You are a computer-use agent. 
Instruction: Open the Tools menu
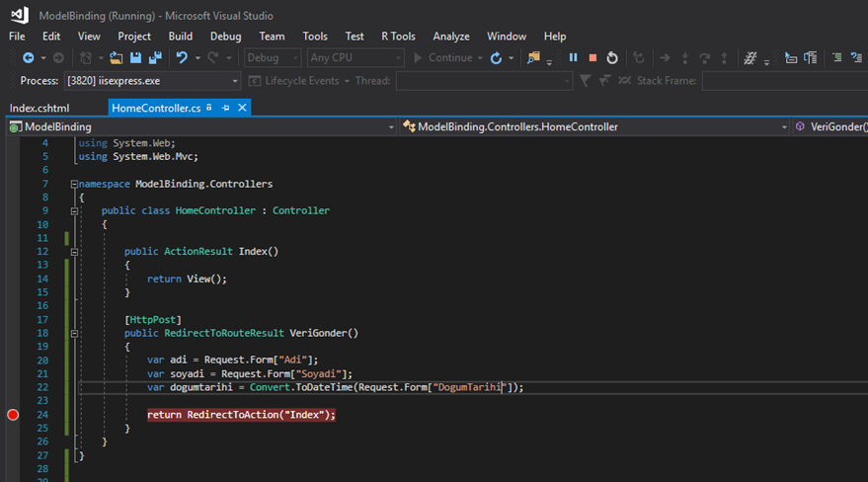click(315, 36)
